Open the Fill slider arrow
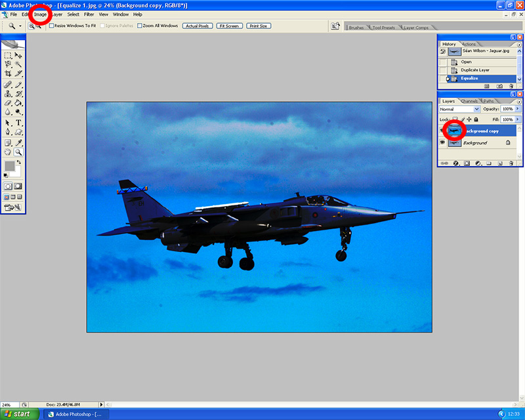 [518, 119]
